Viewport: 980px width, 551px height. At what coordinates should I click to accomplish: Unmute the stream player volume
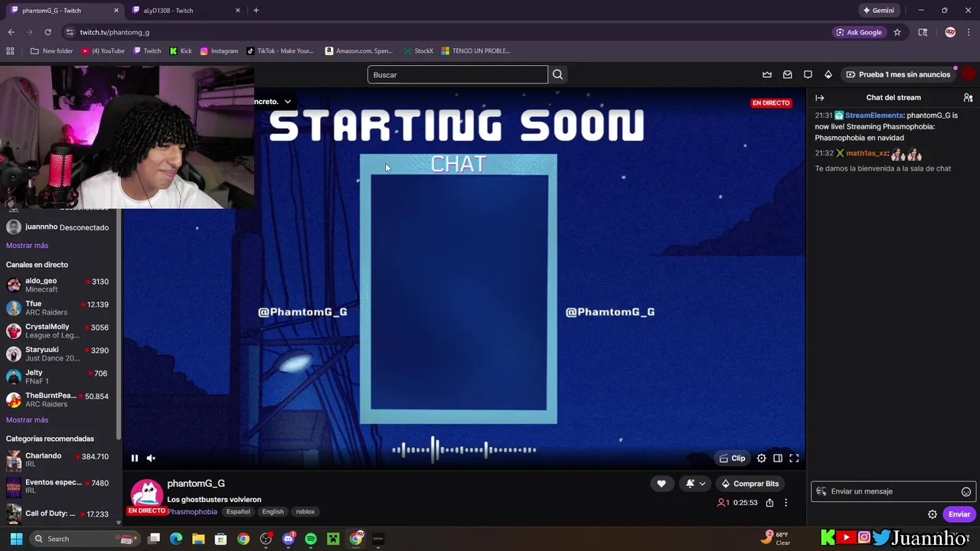[151, 458]
